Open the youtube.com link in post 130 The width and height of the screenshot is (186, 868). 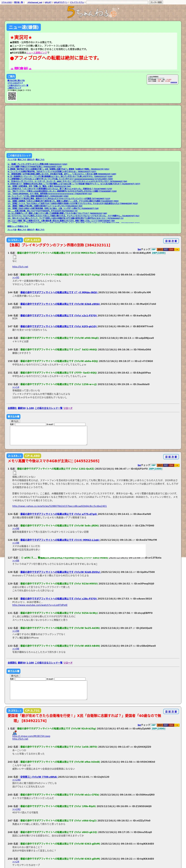pyautogui.click(x=40, y=605)
